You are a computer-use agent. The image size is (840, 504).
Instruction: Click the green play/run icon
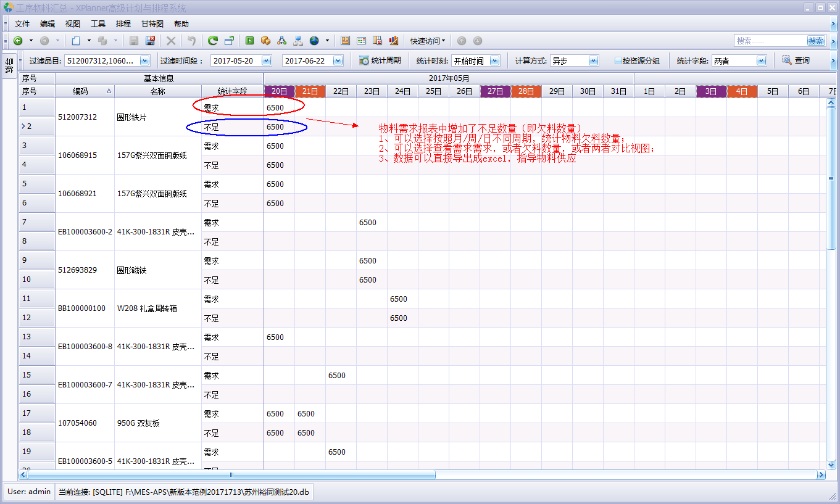[249, 41]
